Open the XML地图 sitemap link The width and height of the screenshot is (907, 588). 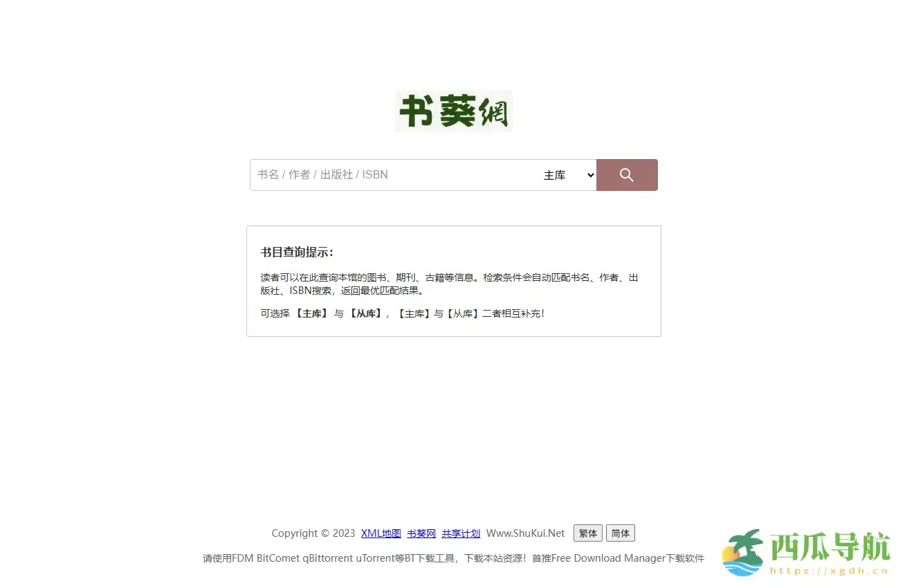381,533
